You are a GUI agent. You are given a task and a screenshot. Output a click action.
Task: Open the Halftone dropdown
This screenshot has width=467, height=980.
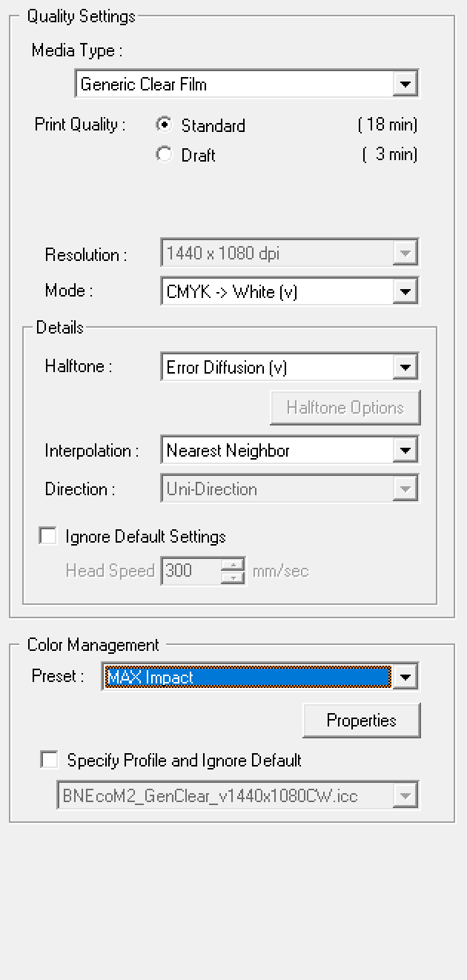pos(404,367)
